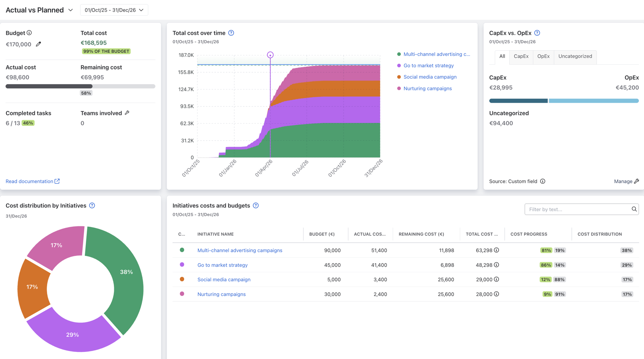
Task: Open the date range picker 01/Oct/25 - 31/Dec/26
Action: coord(114,10)
